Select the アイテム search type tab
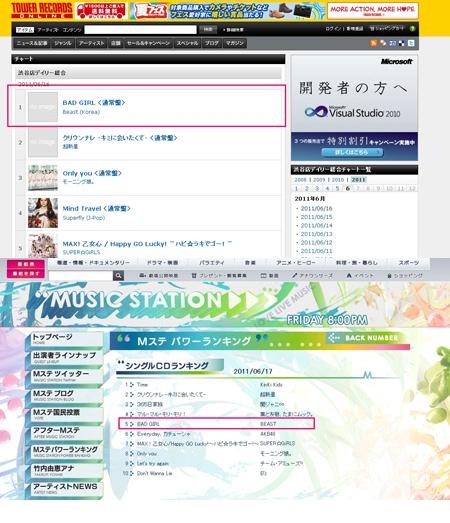This screenshot has height=523, width=450. click(25, 30)
